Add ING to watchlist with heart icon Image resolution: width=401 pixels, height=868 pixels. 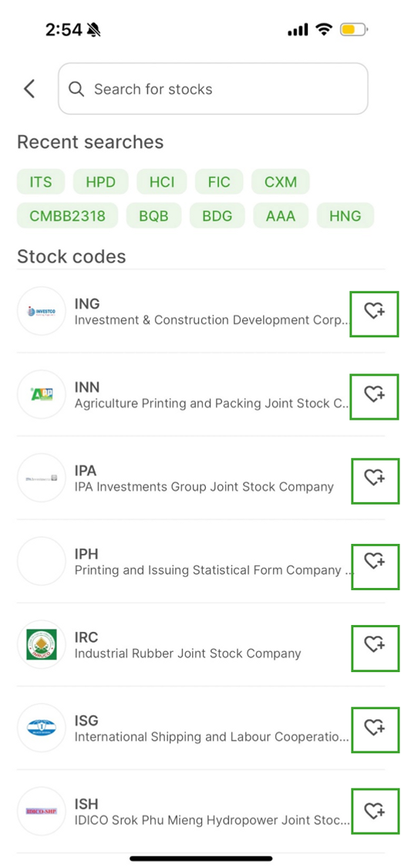[x=375, y=312]
